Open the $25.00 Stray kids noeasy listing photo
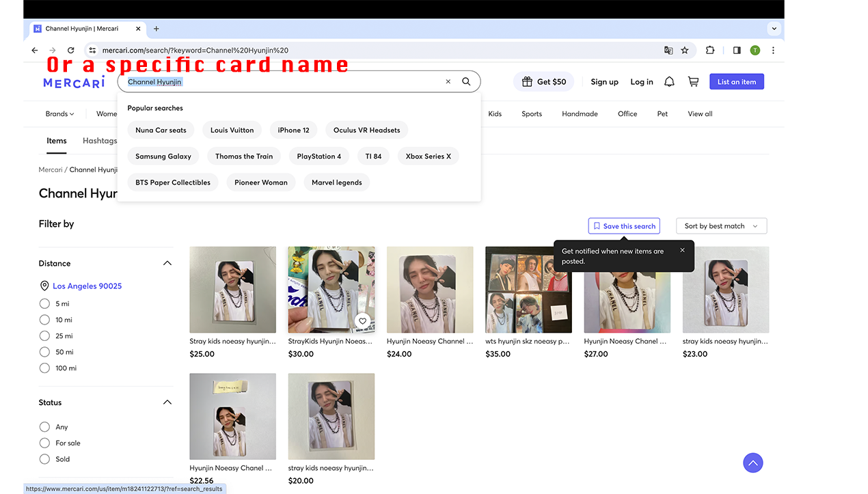This screenshot has width=868, height=494. point(232,290)
